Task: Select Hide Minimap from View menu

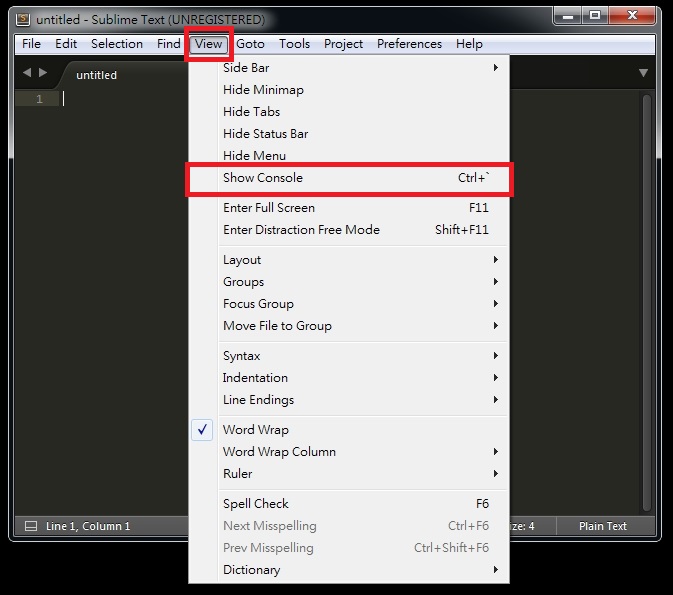Action: point(263,90)
